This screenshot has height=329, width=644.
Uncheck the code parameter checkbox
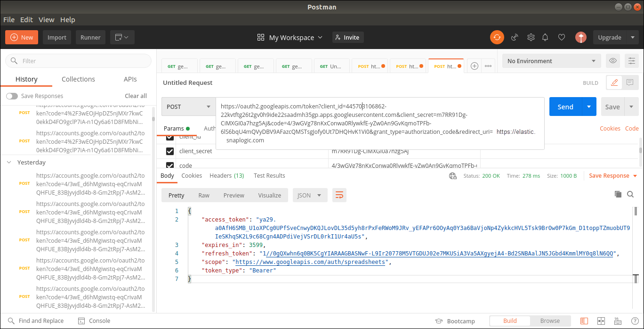(170, 165)
